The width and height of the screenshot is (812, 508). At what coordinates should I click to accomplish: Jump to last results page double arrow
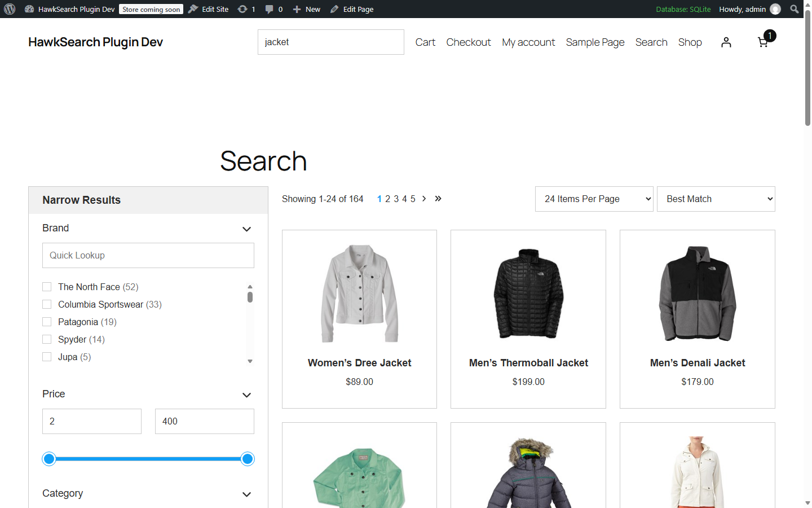coord(438,199)
